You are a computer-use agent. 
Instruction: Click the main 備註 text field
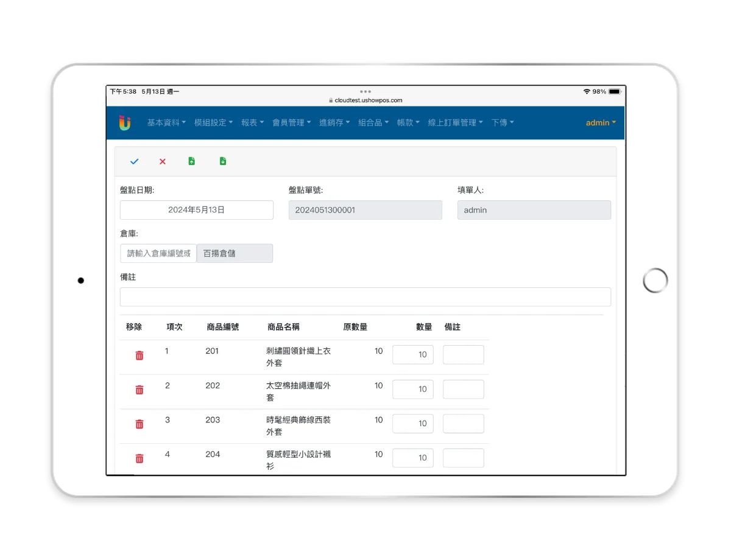(365, 297)
